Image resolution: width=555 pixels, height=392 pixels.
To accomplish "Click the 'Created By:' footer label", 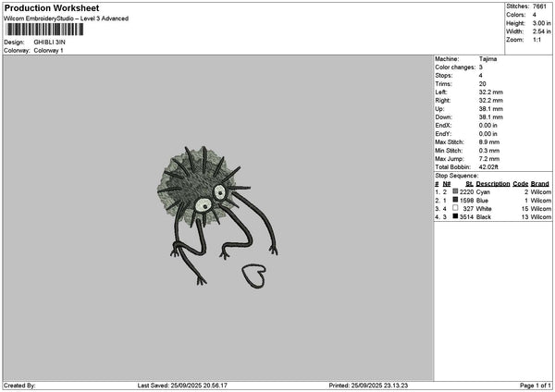I will 19,386.
